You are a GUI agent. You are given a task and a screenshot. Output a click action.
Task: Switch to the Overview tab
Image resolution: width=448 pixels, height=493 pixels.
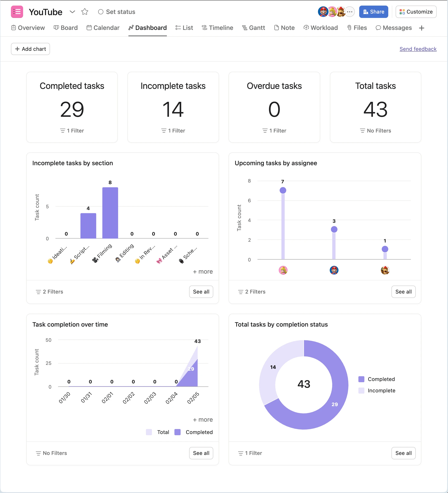point(28,28)
